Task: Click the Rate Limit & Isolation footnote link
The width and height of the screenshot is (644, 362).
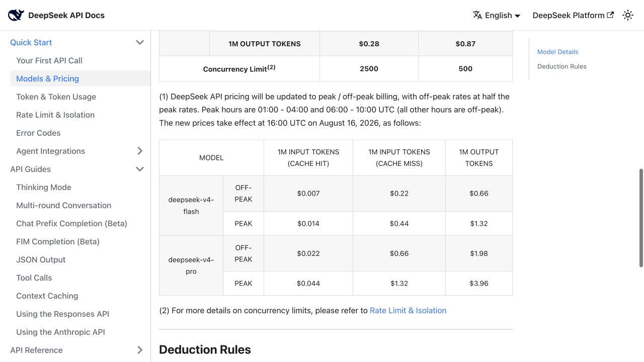Action: pos(408,311)
